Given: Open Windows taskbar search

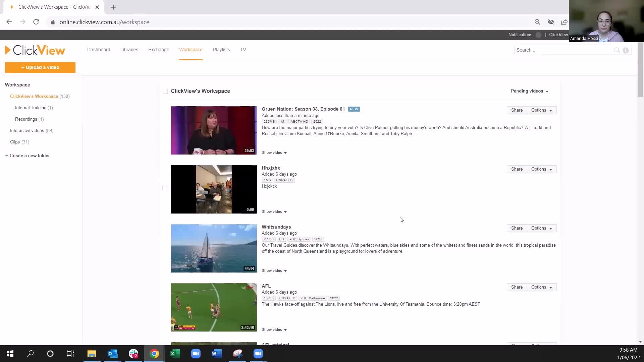Looking at the screenshot, I should pyautogui.click(x=30, y=354).
